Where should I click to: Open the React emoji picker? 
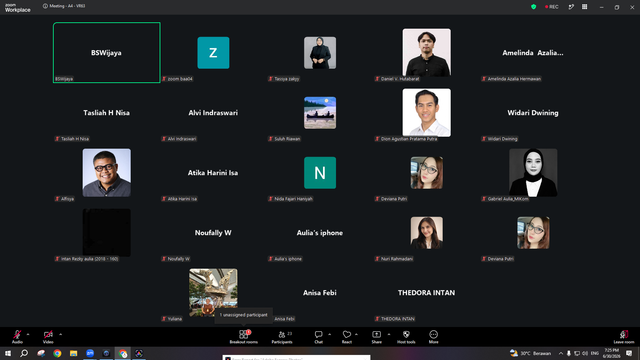coord(347,337)
